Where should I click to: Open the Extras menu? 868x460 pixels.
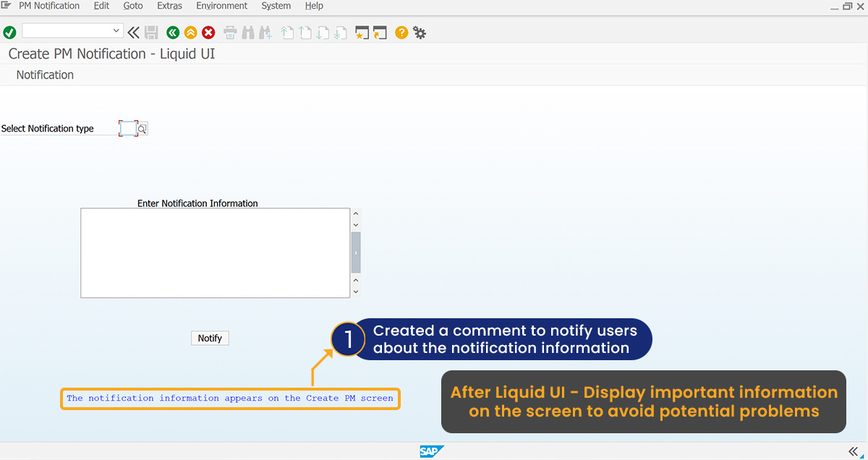pos(169,6)
